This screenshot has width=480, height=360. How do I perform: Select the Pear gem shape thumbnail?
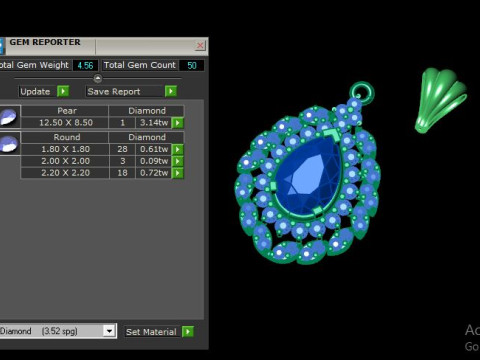[x=9, y=116]
